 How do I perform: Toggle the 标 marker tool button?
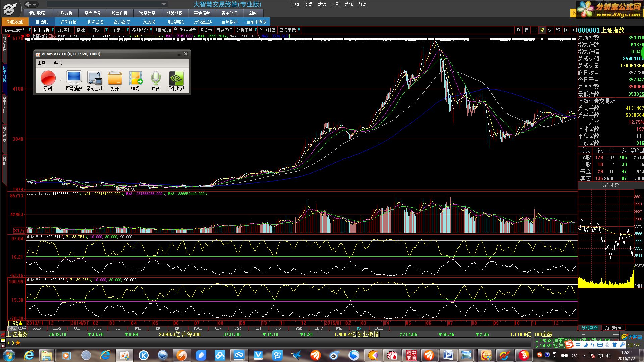point(526,30)
